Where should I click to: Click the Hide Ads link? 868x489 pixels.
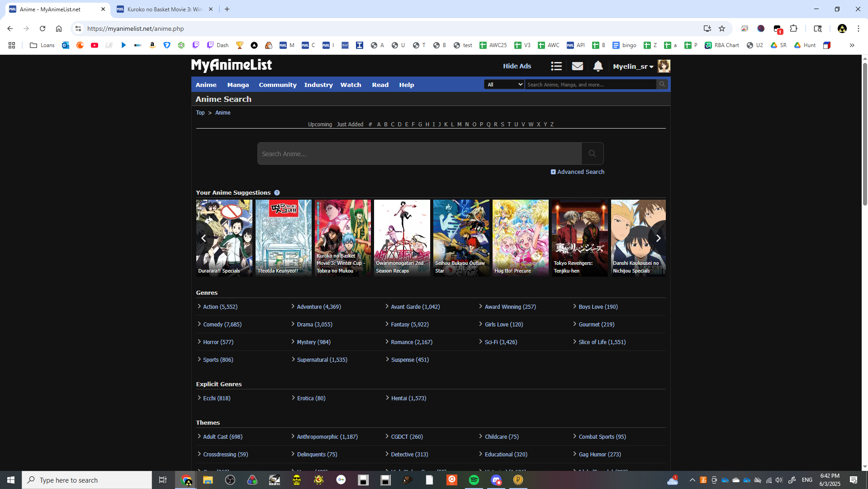point(517,66)
